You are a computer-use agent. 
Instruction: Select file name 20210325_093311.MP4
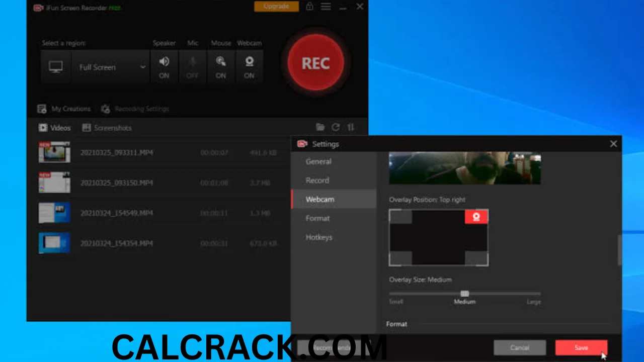(x=116, y=152)
